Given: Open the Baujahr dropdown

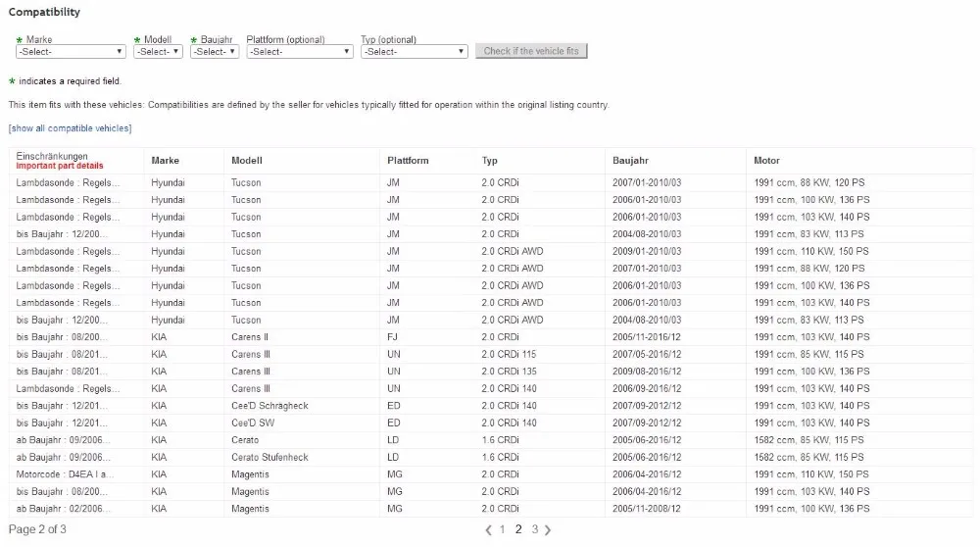Looking at the screenshot, I should click(x=215, y=52).
